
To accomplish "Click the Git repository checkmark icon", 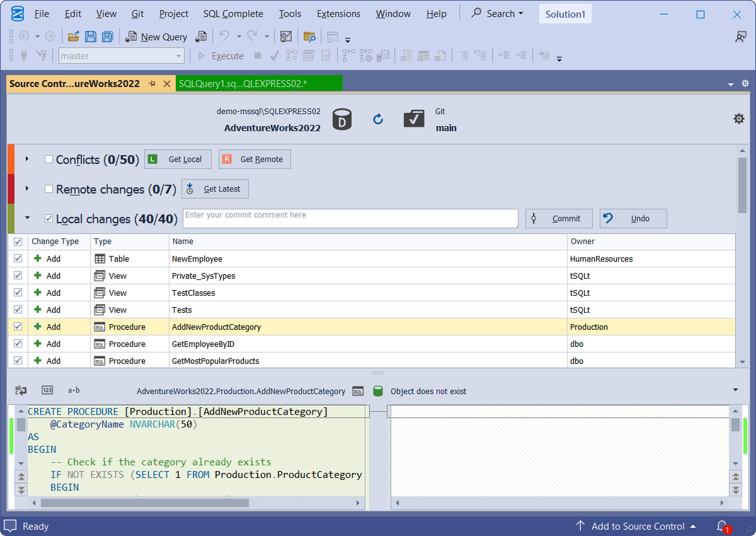I will (x=414, y=119).
